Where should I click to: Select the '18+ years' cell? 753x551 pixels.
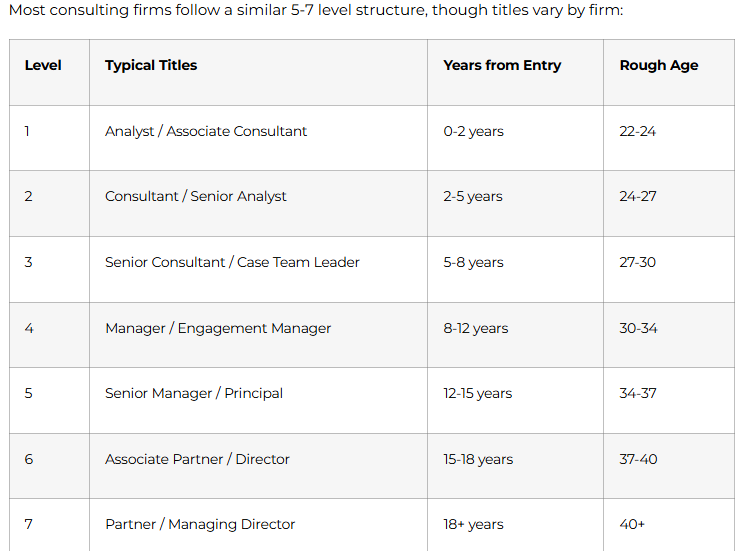pyautogui.click(x=473, y=524)
